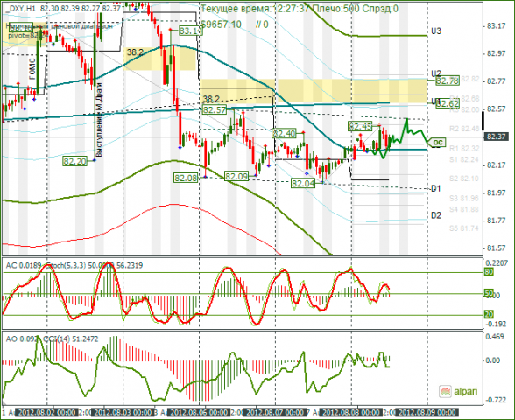Viewport: 515px width, 420px height.
Task: Click the 82.45 price label
Action: pos(360,126)
